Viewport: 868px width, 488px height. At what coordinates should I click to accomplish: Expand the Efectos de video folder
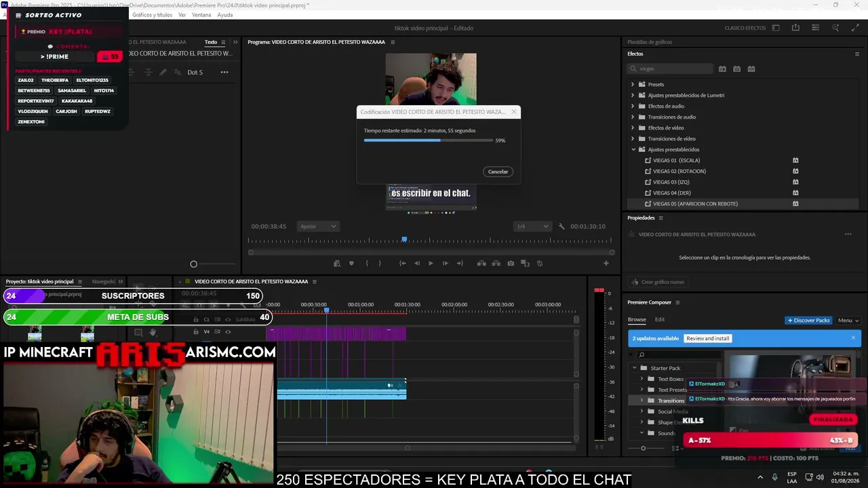[x=633, y=128]
